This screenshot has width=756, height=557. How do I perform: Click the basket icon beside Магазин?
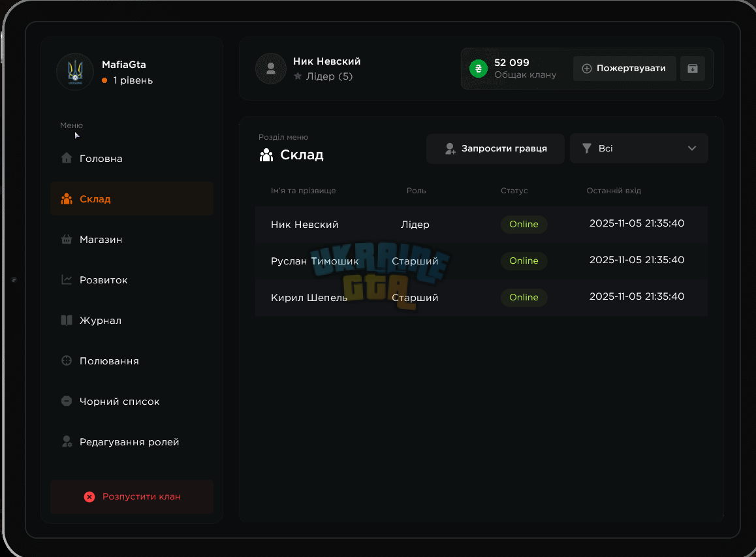(x=67, y=239)
